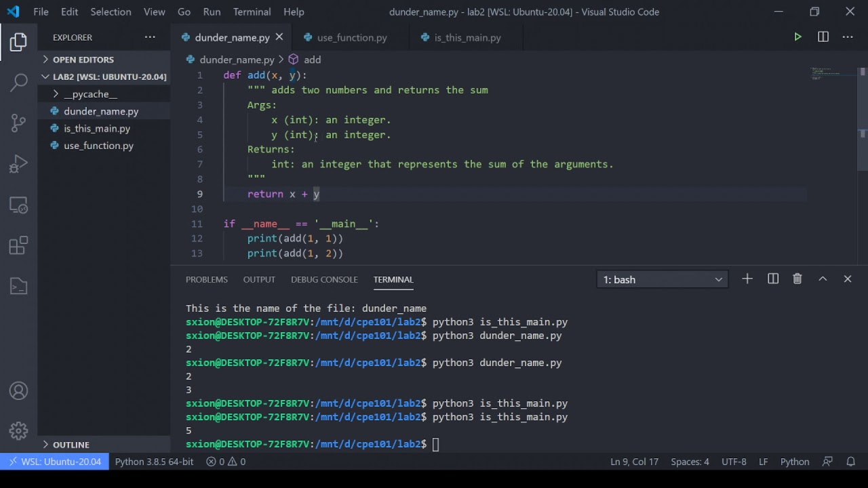Open the Run and Debug view
Screen dimensions: 868x488
click(x=18, y=164)
